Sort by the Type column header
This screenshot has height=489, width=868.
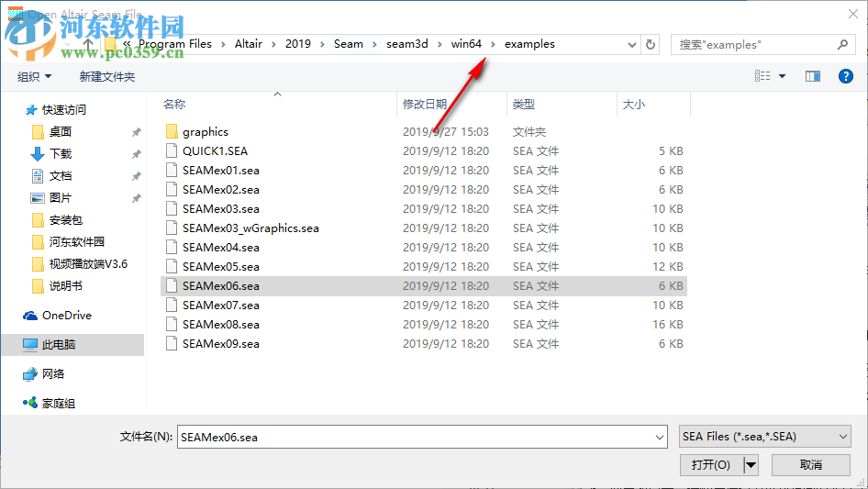[x=524, y=104]
